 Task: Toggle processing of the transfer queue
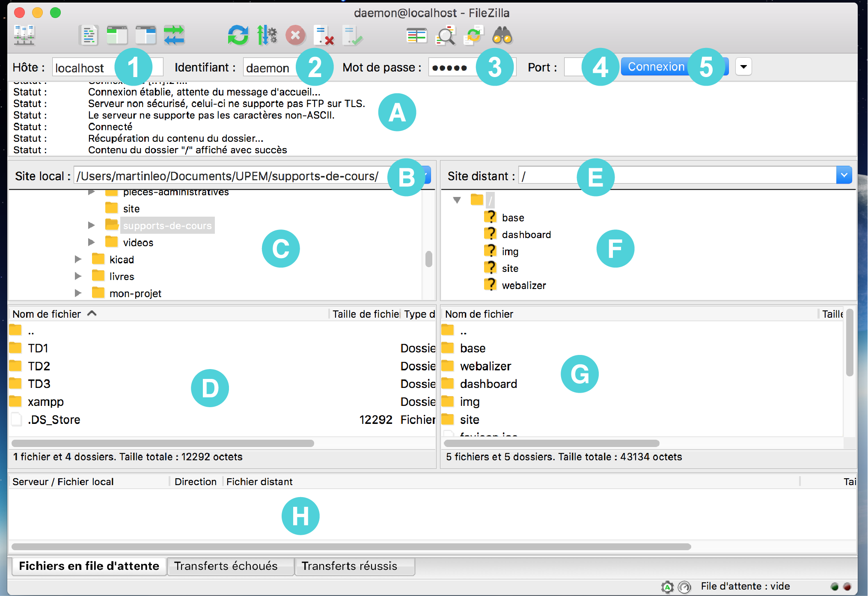point(267,35)
